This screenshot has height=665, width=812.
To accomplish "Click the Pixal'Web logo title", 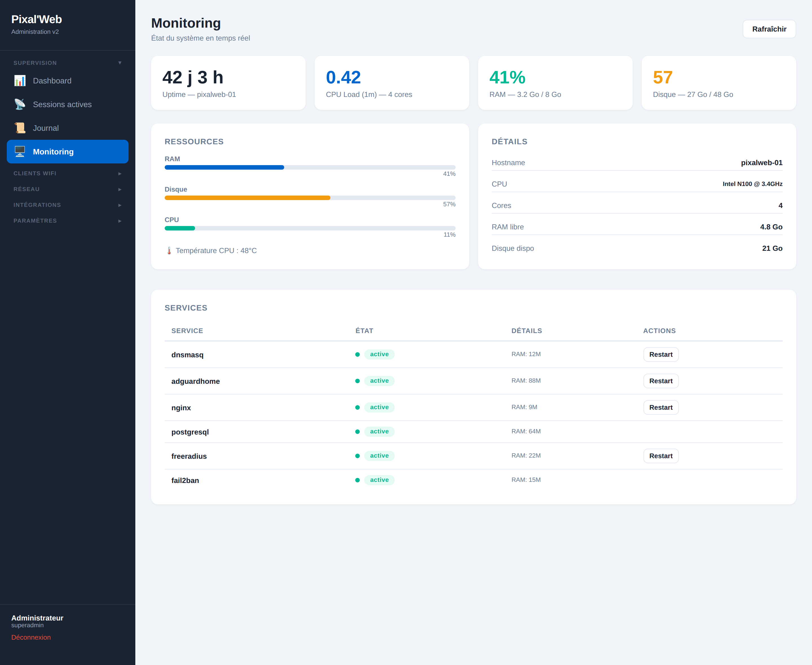I will click(x=36, y=19).
